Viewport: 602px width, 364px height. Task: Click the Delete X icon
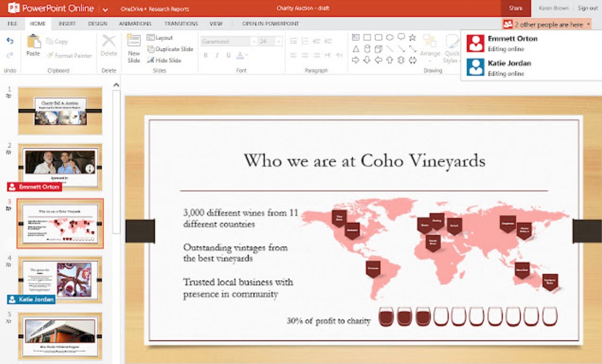tap(109, 41)
